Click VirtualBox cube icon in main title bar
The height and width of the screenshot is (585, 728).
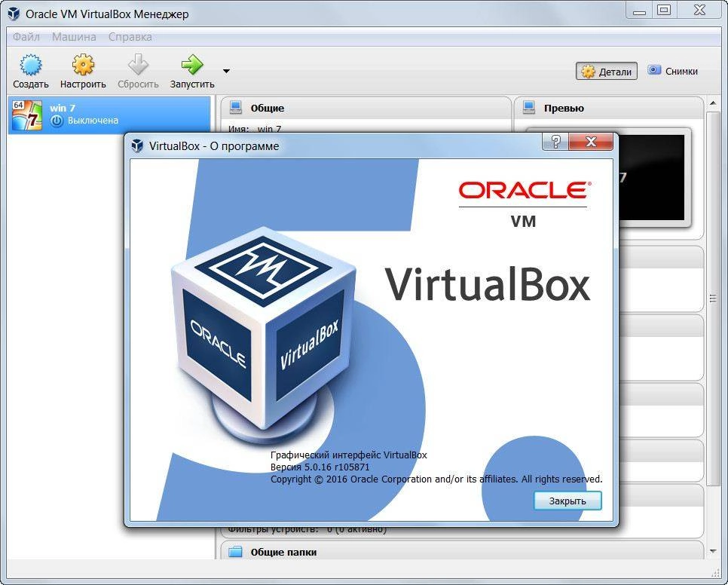pos(14,14)
